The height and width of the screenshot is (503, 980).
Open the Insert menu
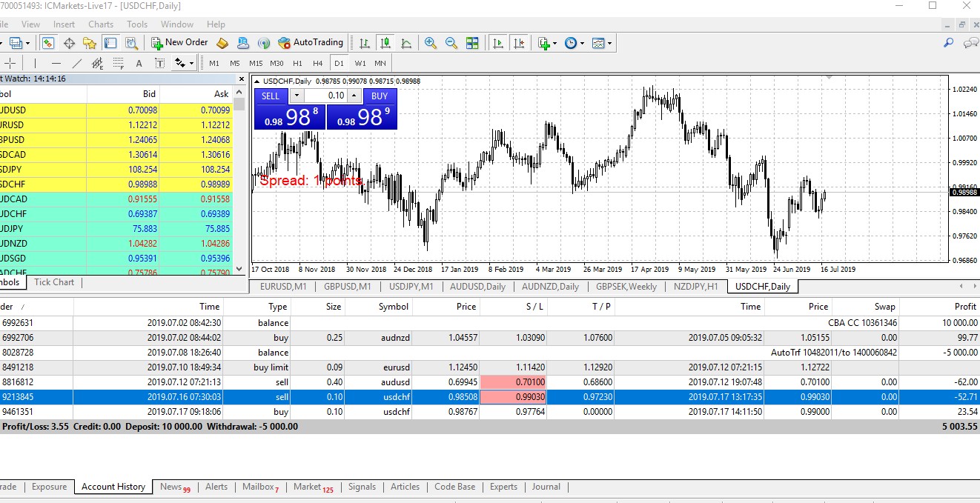[64, 24]
